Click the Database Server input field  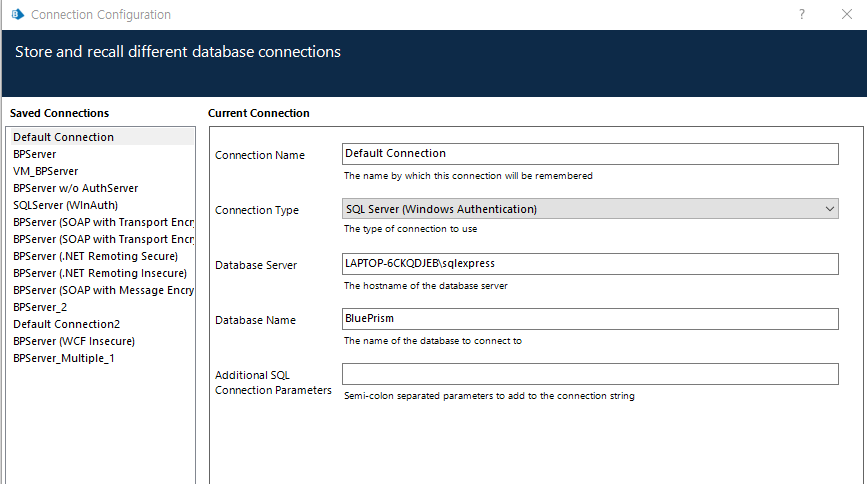click(590, 264)
